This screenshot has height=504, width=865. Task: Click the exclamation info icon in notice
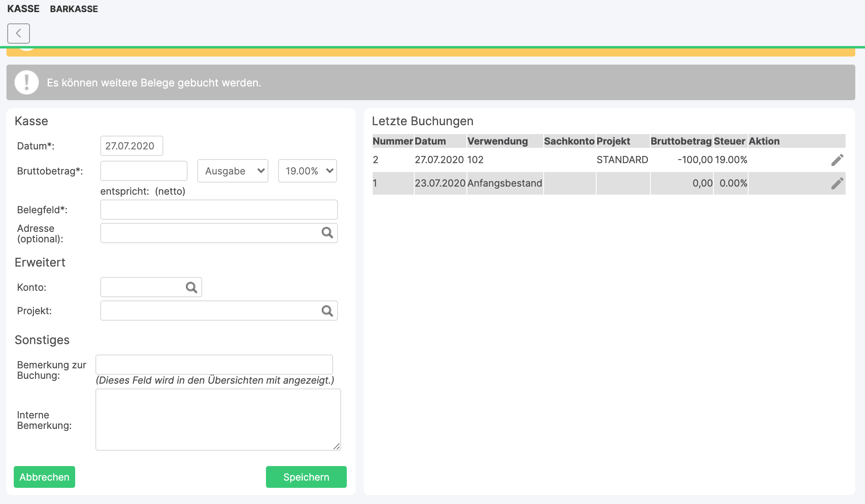click(x=27, y=82)
